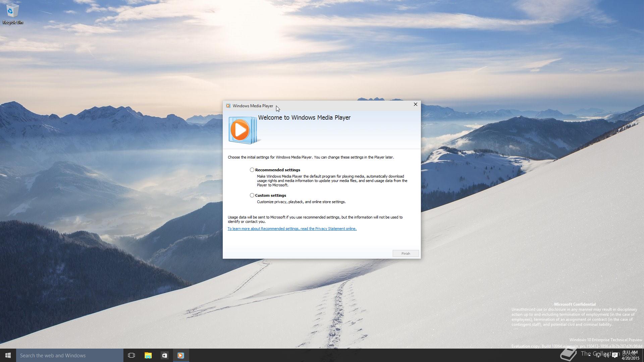The image size is (644, 362).
Task: Click the Windows Media Player taskbar button
Action: tap(181, 355)
